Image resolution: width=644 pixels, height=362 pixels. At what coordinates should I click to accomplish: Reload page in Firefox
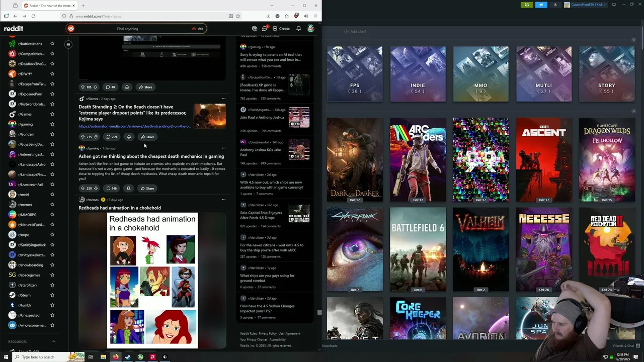pos(33,16)
